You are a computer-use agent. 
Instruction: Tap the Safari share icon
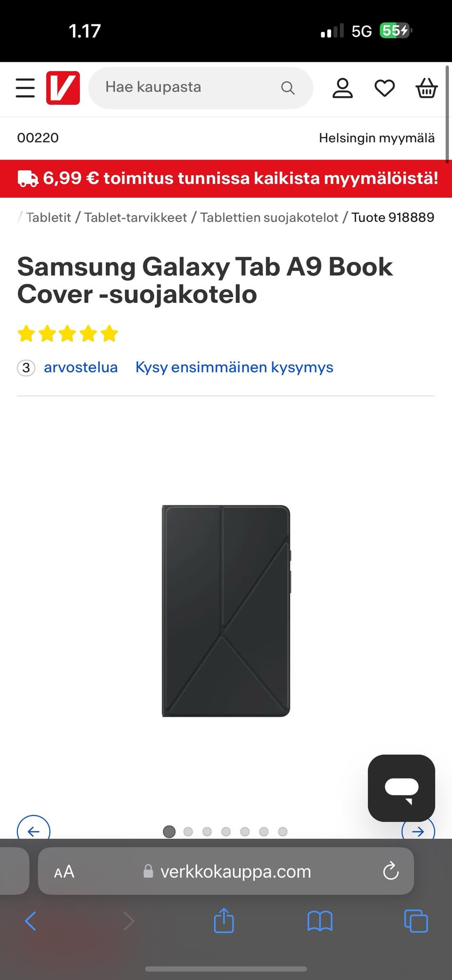tap(224, 920)
